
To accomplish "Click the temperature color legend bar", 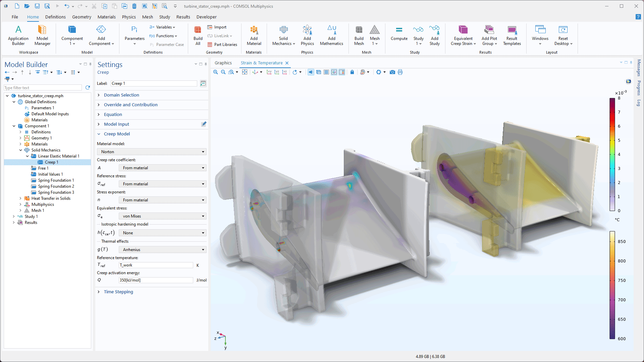I will 612,285.
